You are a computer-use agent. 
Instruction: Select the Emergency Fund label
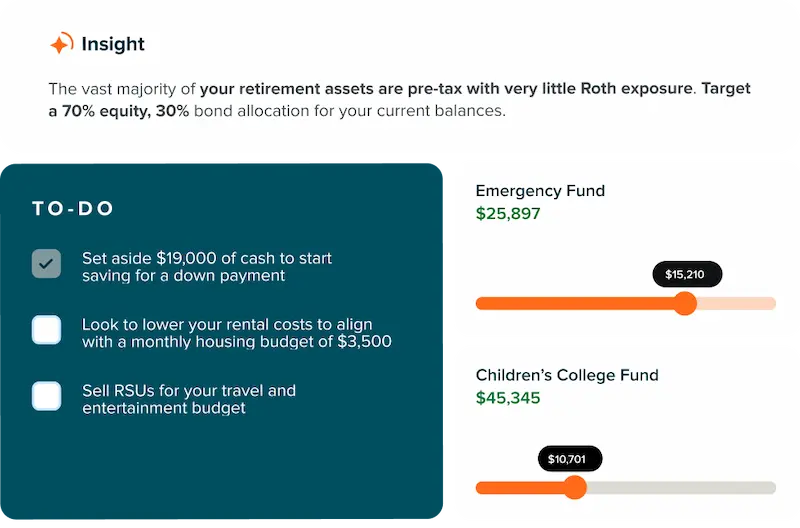point(540,191)
